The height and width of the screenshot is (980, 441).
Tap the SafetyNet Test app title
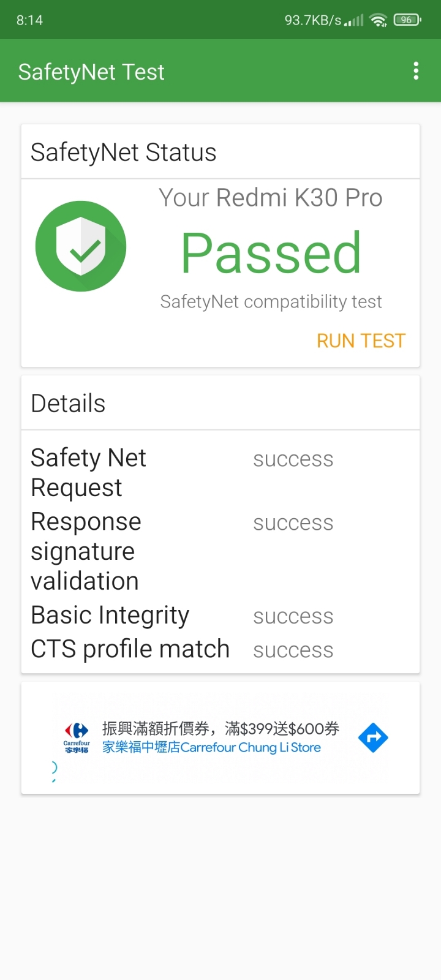click(x=91, y=72)
